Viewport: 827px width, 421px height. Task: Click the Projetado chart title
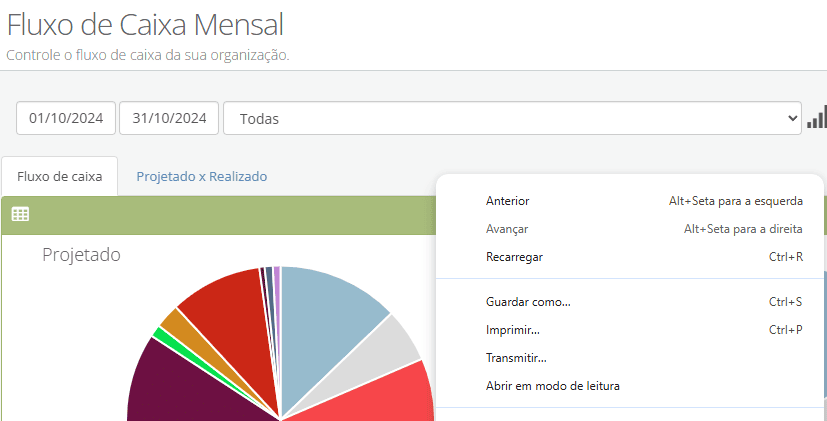click(x=81, y=255)
